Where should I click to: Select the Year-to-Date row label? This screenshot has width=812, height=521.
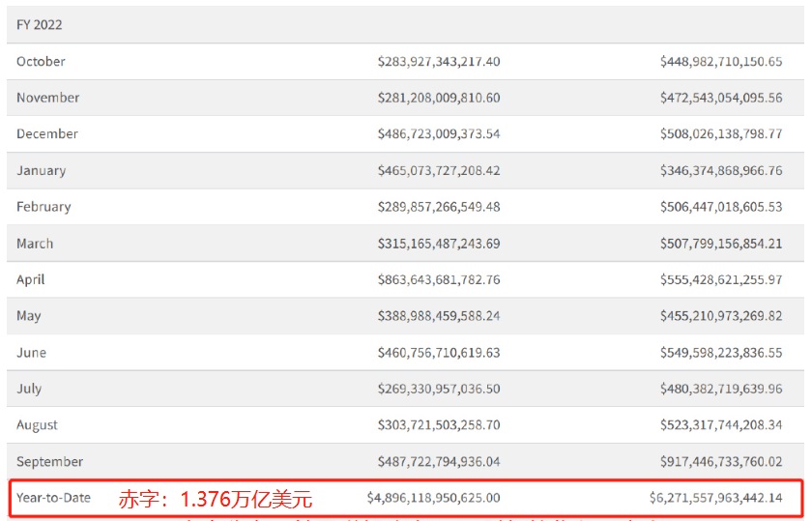click(53, 498)
